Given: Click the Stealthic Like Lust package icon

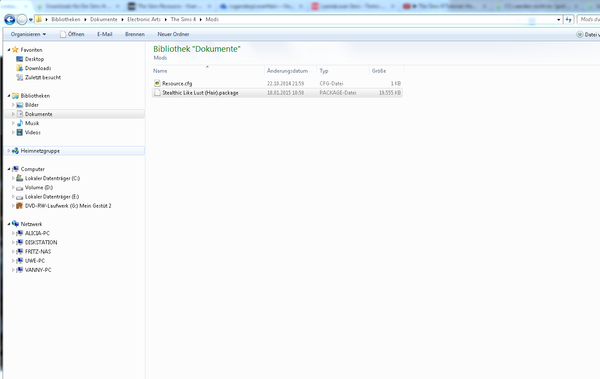Looking at the screenshot, I should click(x=157, y=93).
